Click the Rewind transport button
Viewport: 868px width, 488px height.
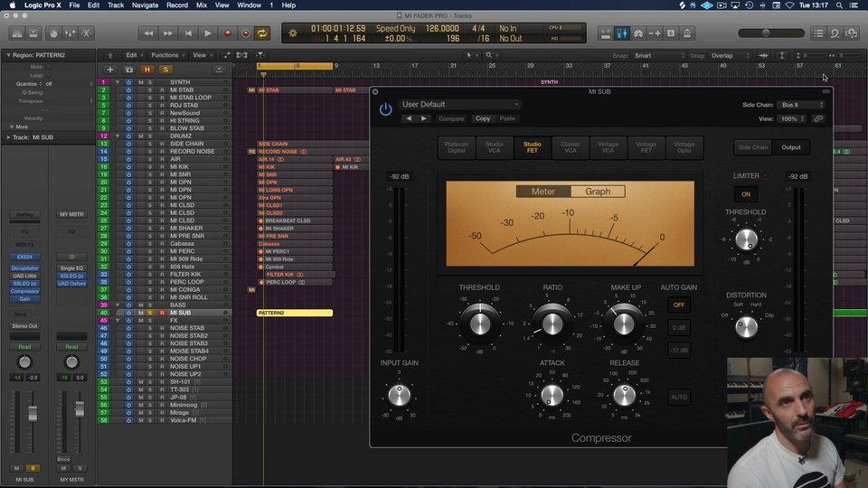[x=148, y=33]
